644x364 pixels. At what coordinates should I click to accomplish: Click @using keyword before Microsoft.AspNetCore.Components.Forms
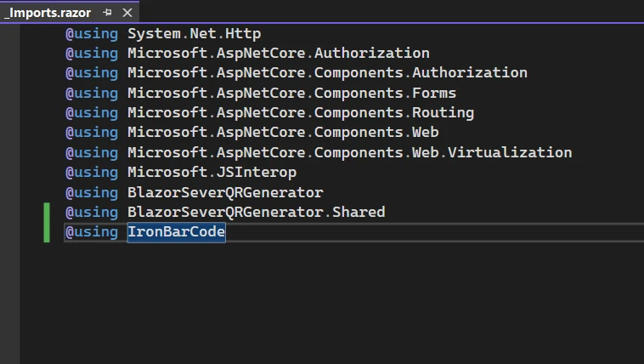[x=92, y=94]
